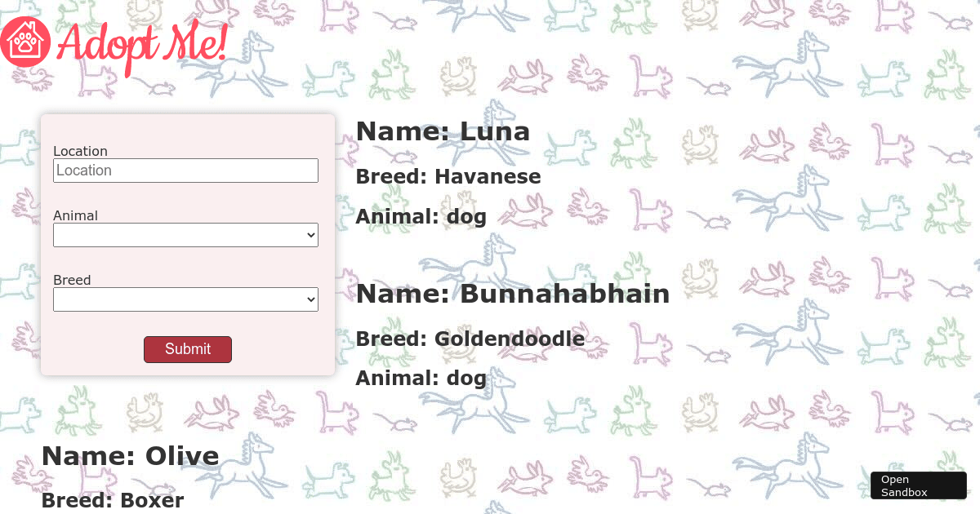Open the Animal dropdown in the form
Image resolution: width=980 pixels, height=514 pixels.
pos(185,235)
